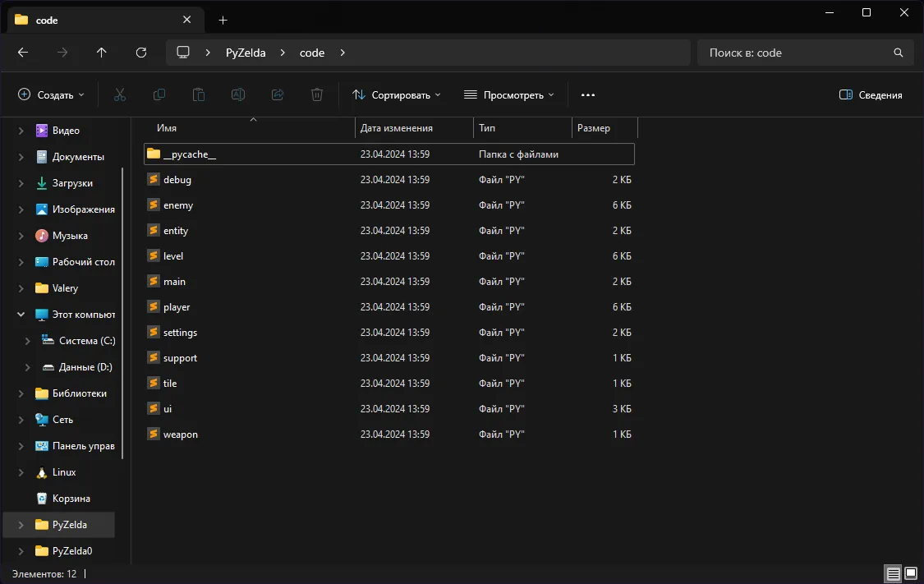The height and width of the screenshot is (584, 924).
Task: Navigate back with the Back arrow
Action: [x=23, y=53]
